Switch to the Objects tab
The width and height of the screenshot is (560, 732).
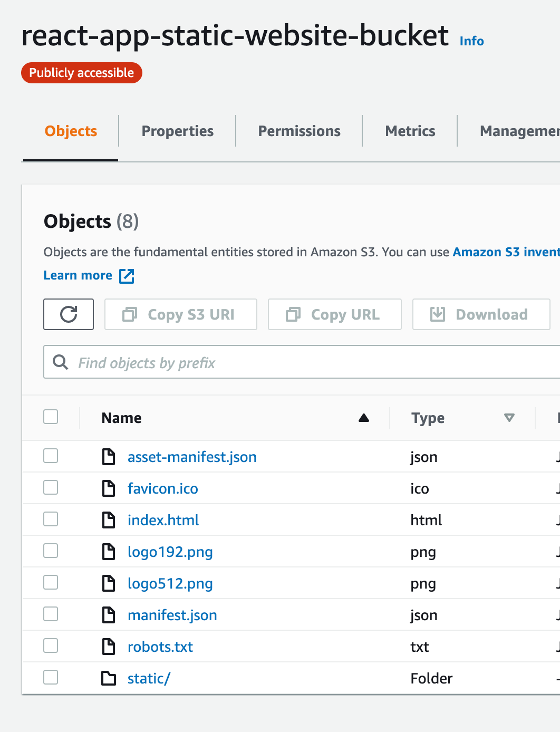(x=71, y=131)
